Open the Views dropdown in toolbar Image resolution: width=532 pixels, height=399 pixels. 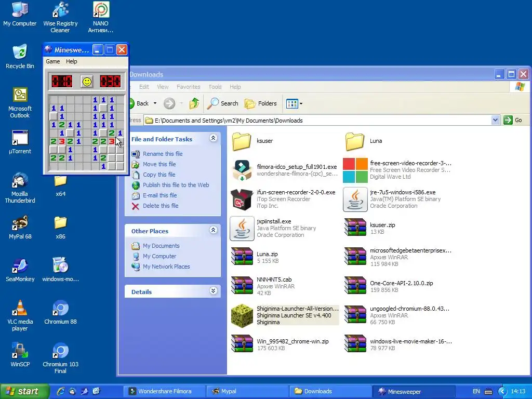[x=294, y=103]
